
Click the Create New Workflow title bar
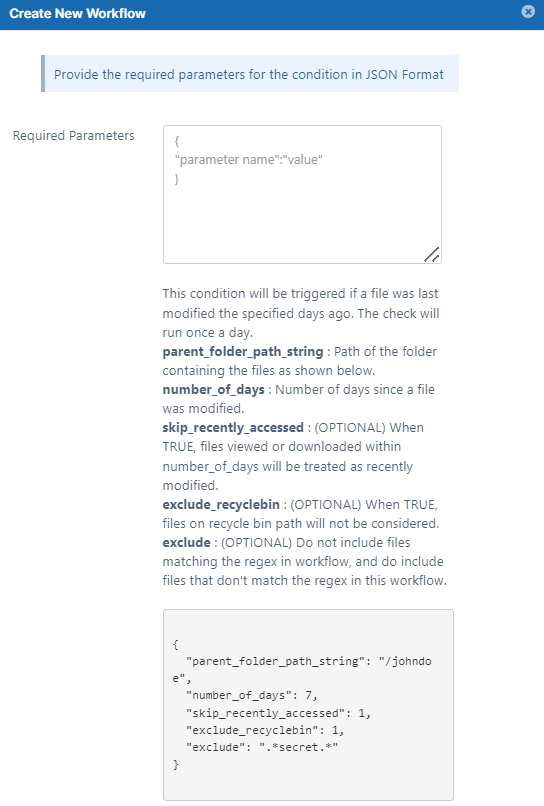[x=272, y=14]
